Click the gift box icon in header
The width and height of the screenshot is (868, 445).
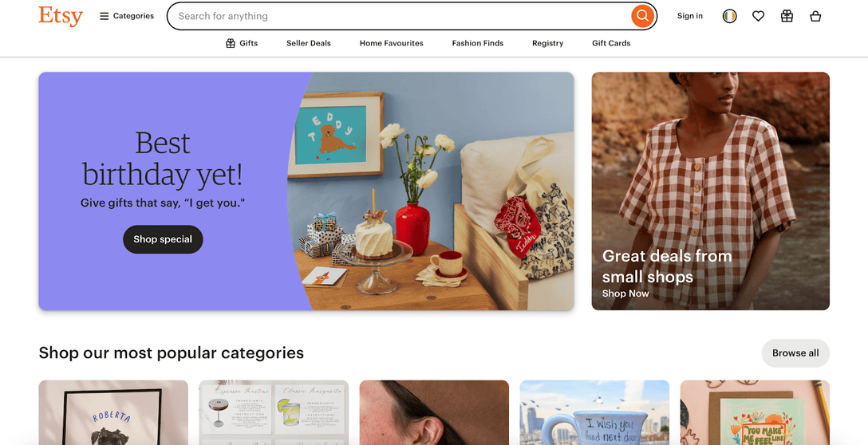tap(787, 16)
